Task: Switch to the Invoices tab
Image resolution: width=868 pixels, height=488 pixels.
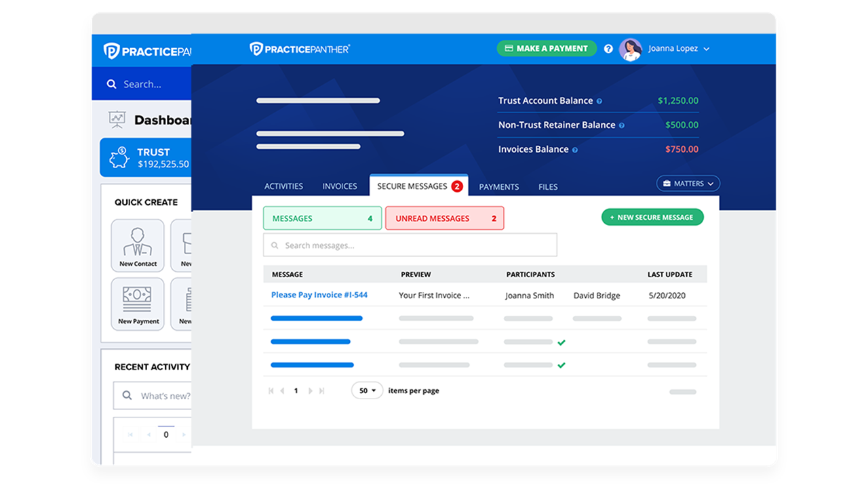Action: [339, 186]
